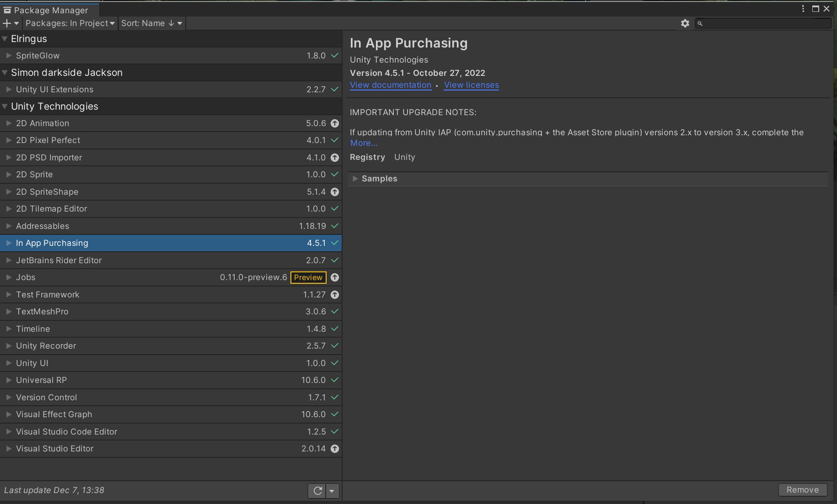Expand the Jobs package arrow

tap(9, 277)
